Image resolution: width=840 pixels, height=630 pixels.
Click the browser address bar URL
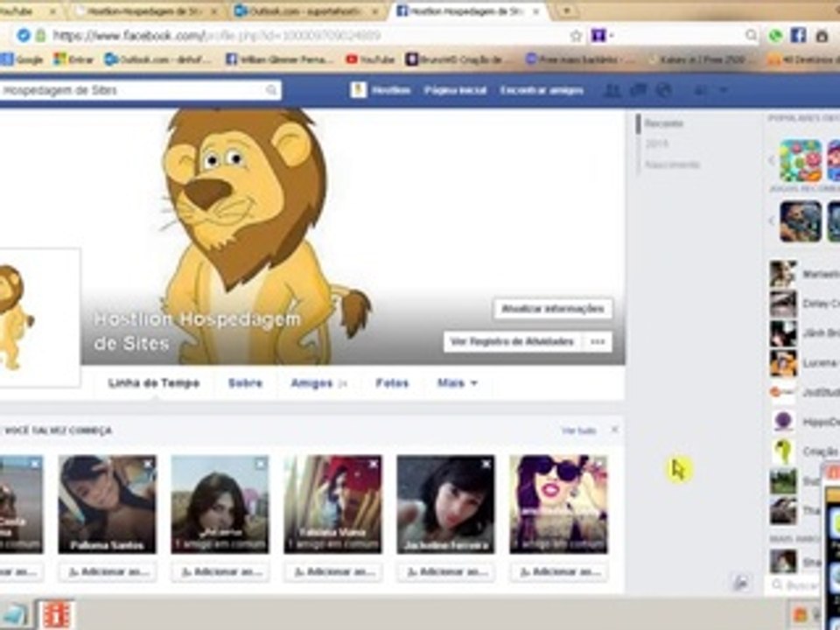[216, 36]
